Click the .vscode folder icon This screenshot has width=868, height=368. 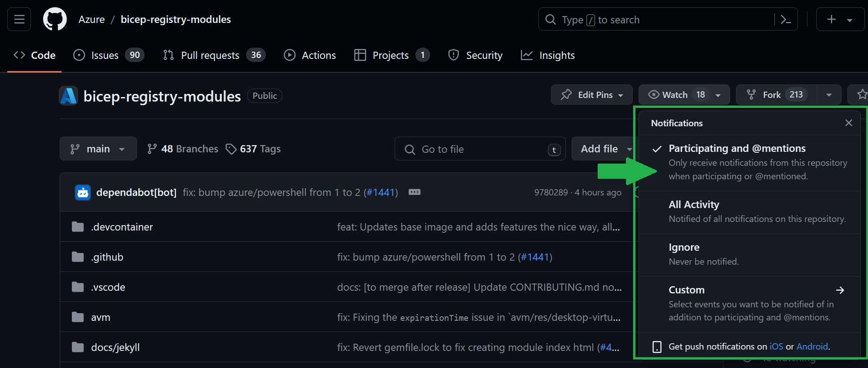[x=78, y=287]
